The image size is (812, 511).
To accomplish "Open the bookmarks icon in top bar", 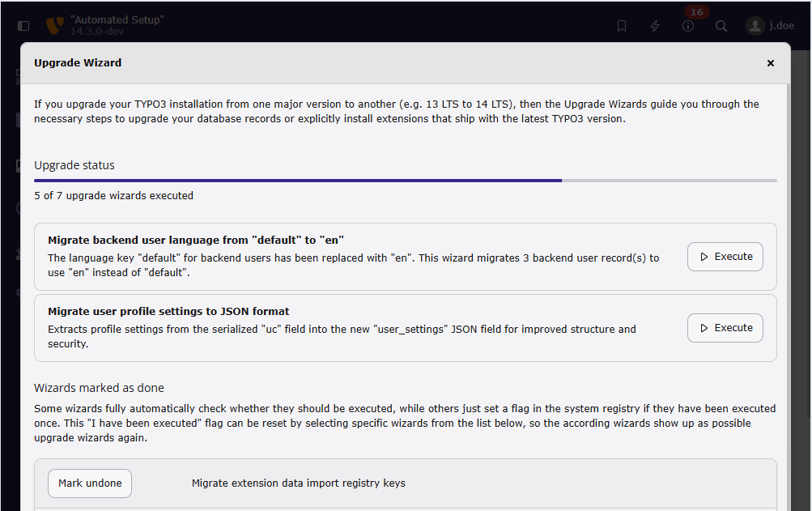I will click(x=622, y=26).
